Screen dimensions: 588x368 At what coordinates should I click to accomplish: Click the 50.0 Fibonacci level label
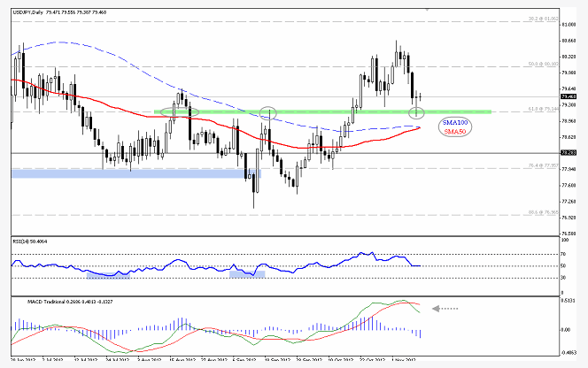tap(543, 64)
